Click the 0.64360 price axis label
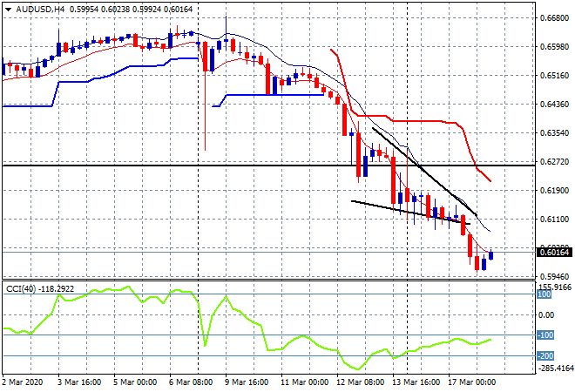The height and width of the screenshot is (392, 575). point(554,105)
